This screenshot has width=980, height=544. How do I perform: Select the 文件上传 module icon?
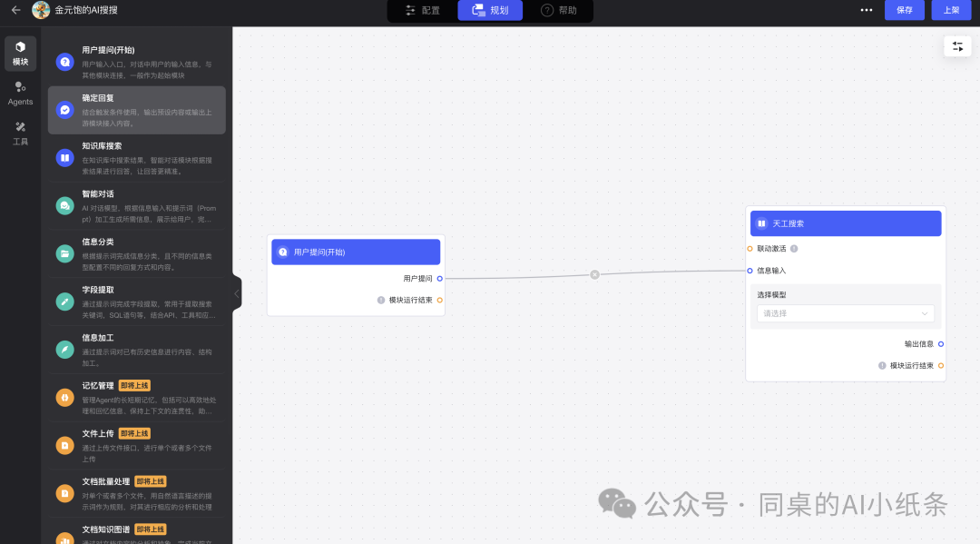pyautogui.click(x=65, y=446)
